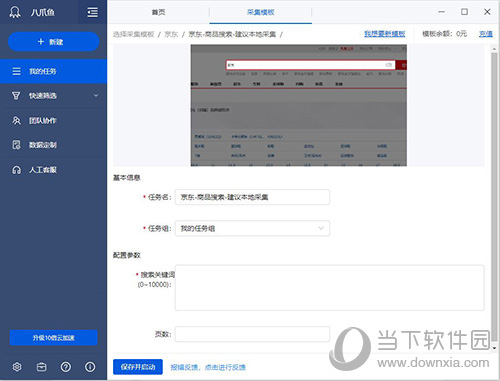Click the 充值 recharge link

[x=486, y=34]
